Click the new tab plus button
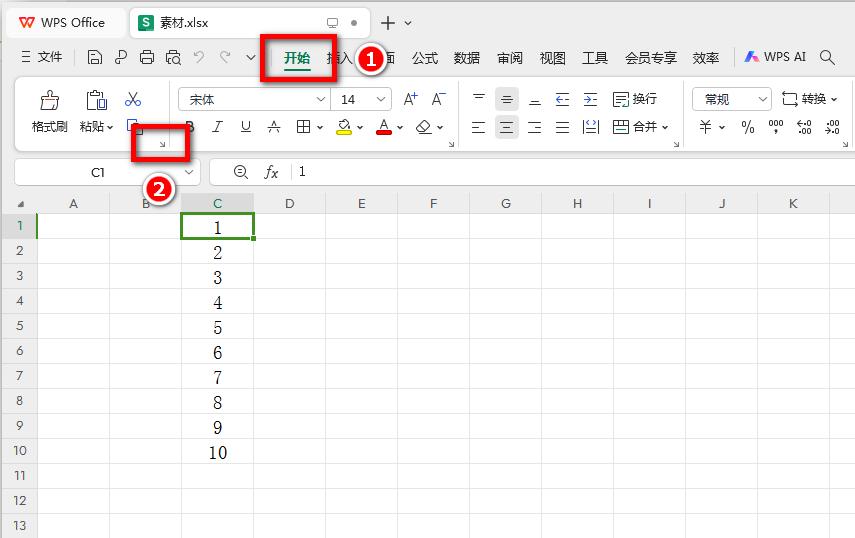 388,23
